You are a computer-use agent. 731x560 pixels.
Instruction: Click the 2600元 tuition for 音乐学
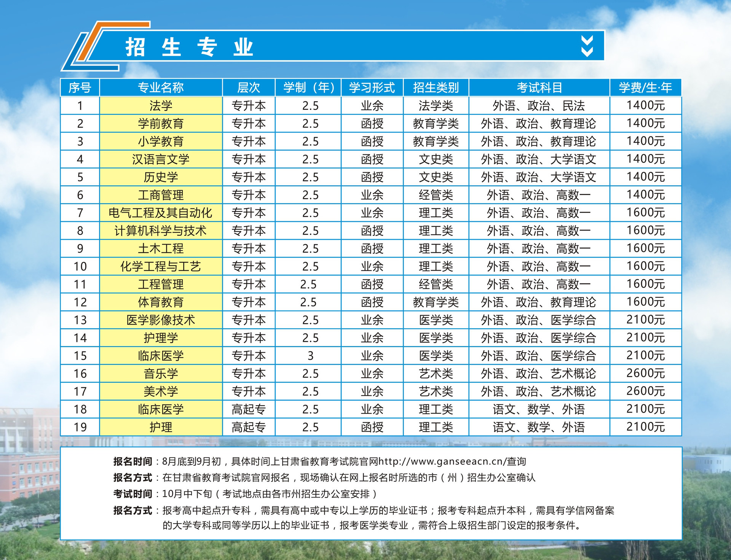(x=645, y=374)
